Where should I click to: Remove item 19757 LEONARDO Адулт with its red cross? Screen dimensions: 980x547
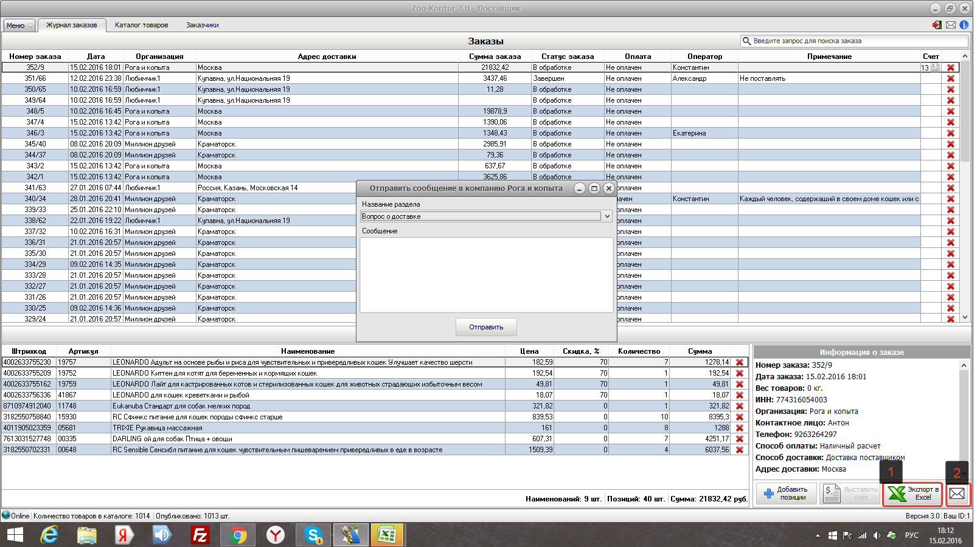point(740,362)
